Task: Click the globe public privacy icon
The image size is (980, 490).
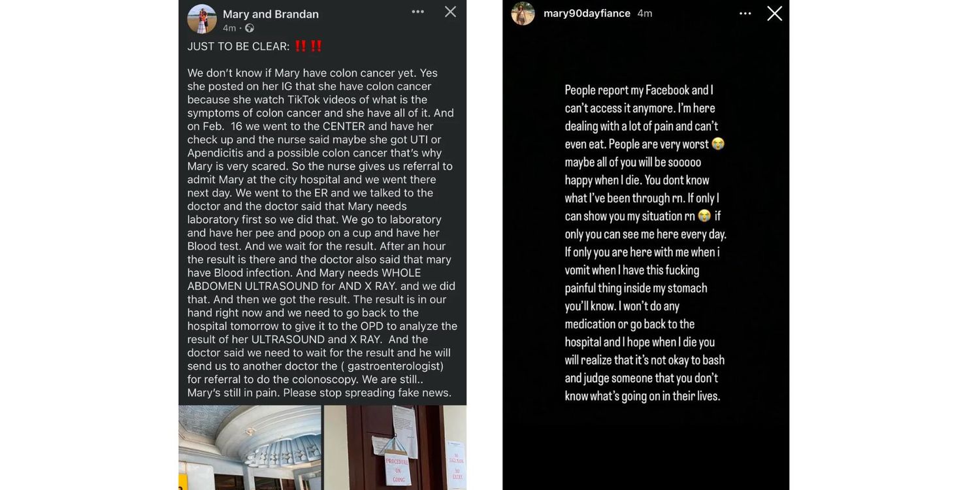Action: point(249,28)
